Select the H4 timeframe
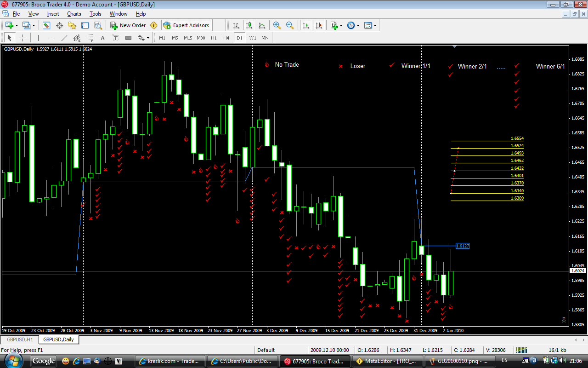The height and width of the screenshot is (368, 588). tap(226, 38)
